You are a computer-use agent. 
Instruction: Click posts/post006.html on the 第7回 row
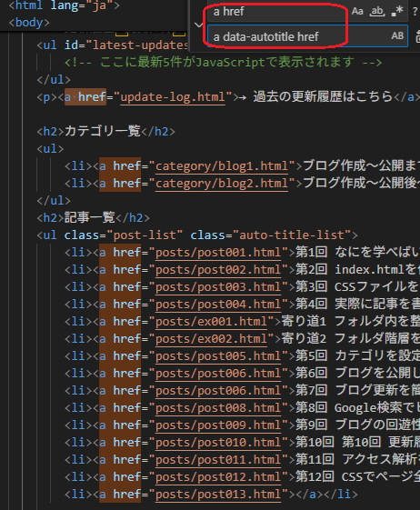click(x=218, y=390)
